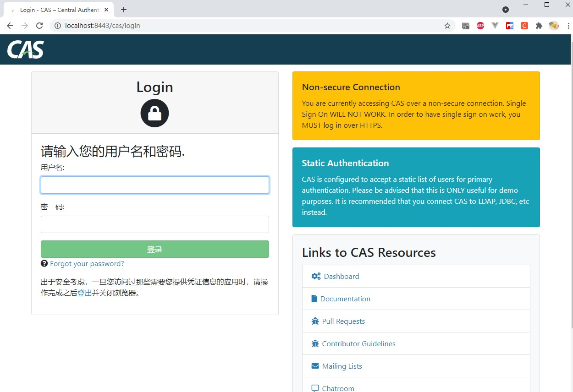Click the 请输入您的用户名和密码 heading

113,151
